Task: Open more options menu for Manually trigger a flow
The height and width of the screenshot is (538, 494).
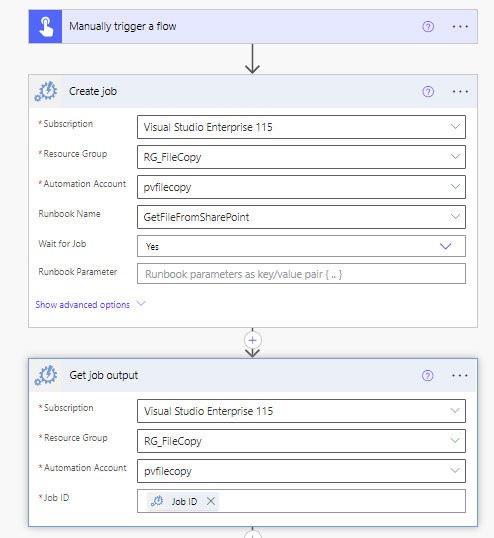Action: (x=460, y=26)
